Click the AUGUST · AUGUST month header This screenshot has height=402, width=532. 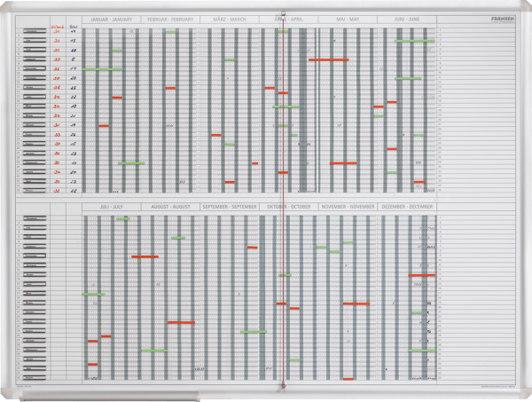click(x=170, y=207)
